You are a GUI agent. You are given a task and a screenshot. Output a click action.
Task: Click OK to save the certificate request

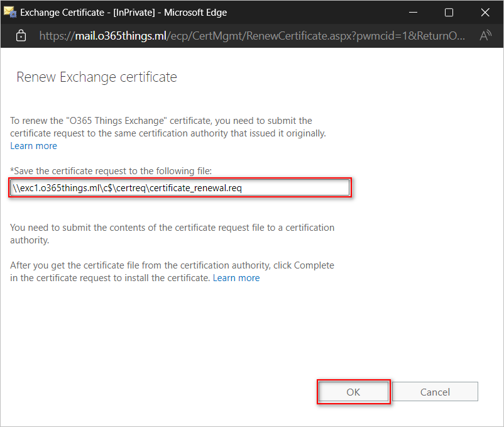point(353,392)
